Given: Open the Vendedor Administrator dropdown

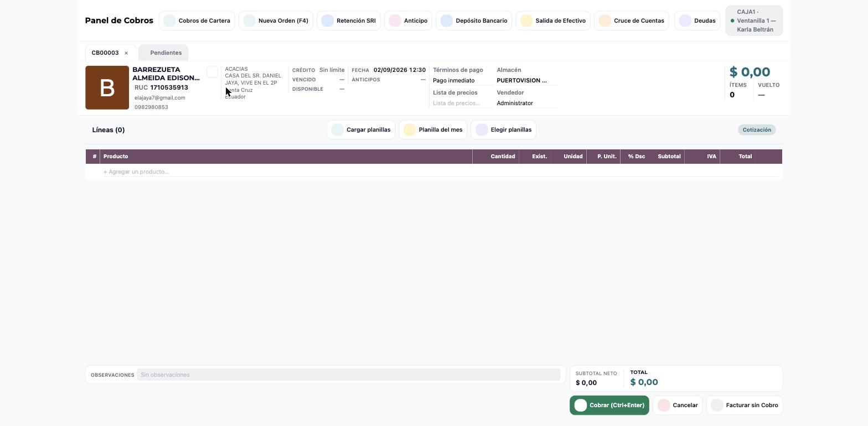Looking at the screenshot, I should [x=526, y=103].
